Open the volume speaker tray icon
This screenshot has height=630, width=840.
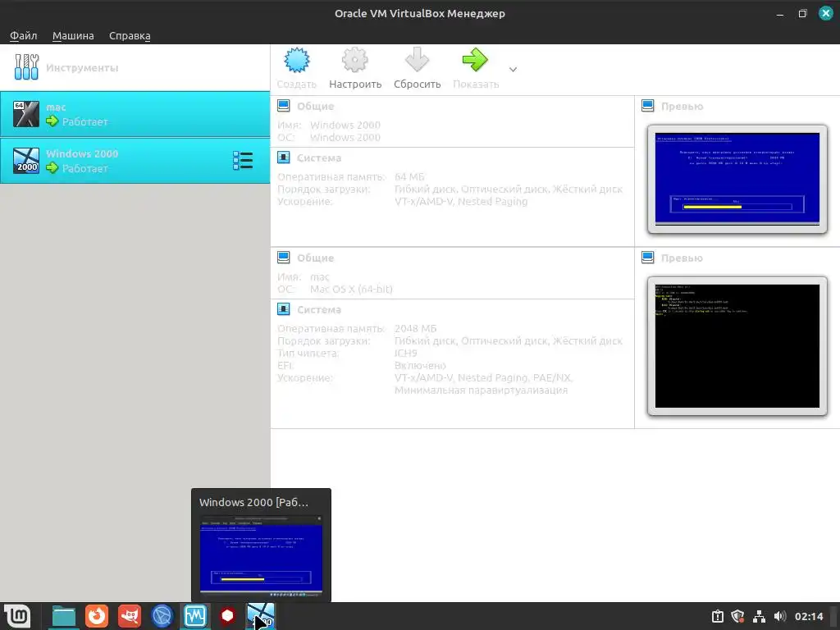pyautogui.click(x=779, y=617)
